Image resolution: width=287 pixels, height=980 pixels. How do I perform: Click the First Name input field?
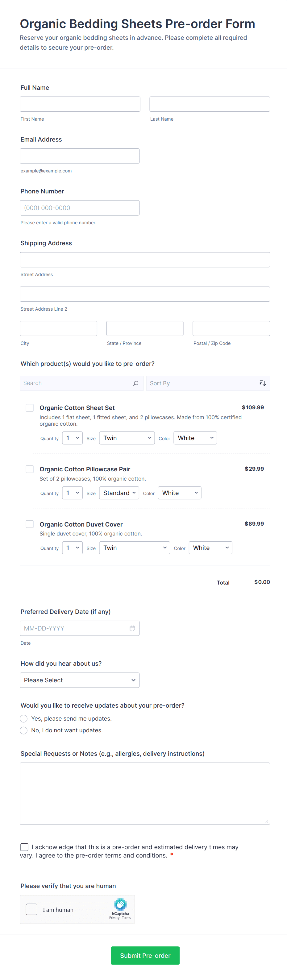click(x=80, y=104)
